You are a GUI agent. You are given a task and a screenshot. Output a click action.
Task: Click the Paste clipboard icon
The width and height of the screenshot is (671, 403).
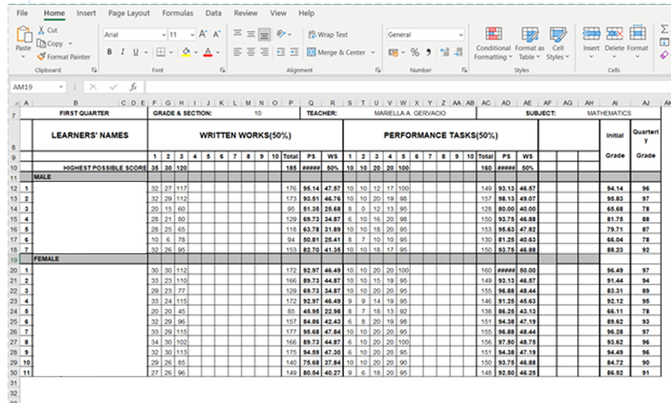[24, 35]
